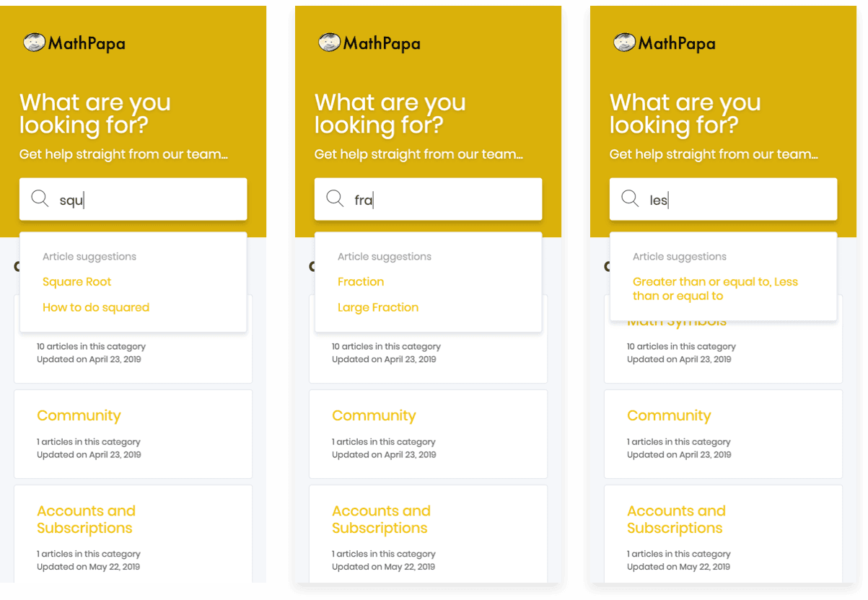
Task: Click the search input containing 'squ'
Action: [133, 198]
